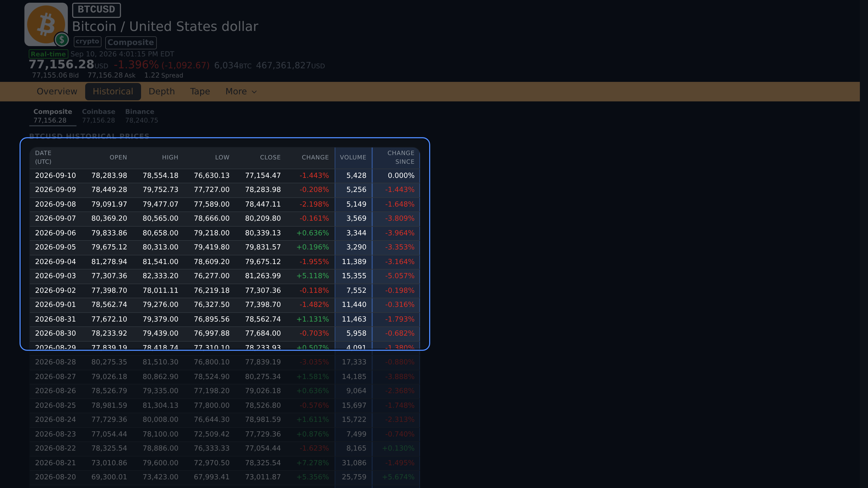Click low price 72,509.42
868x488 pixels.
212,434
